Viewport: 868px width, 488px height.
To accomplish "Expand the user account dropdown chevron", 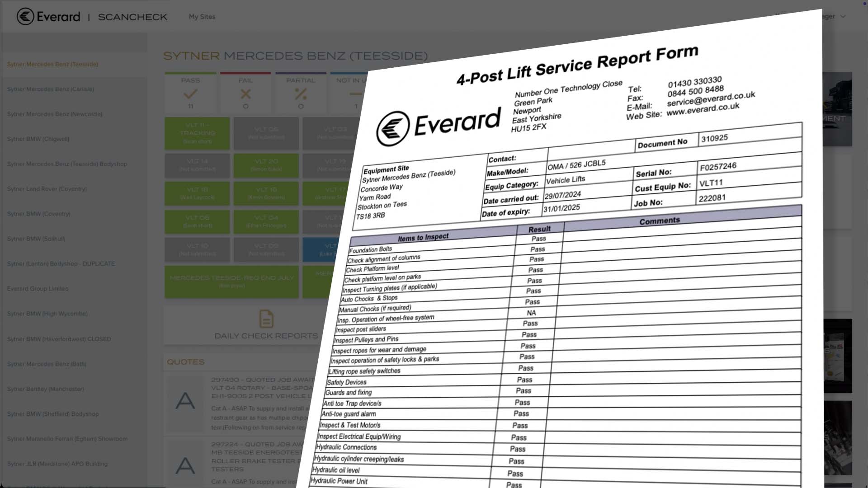I will click(843, 16).
